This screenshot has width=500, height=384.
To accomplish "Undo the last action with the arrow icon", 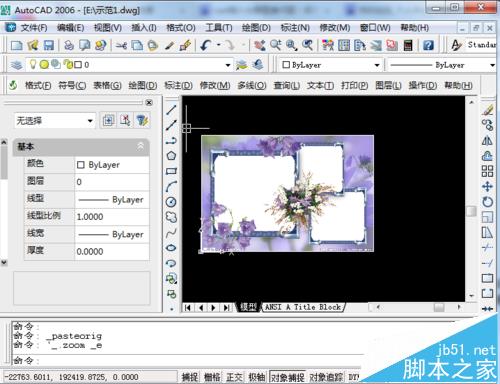I will pos(206,45).
